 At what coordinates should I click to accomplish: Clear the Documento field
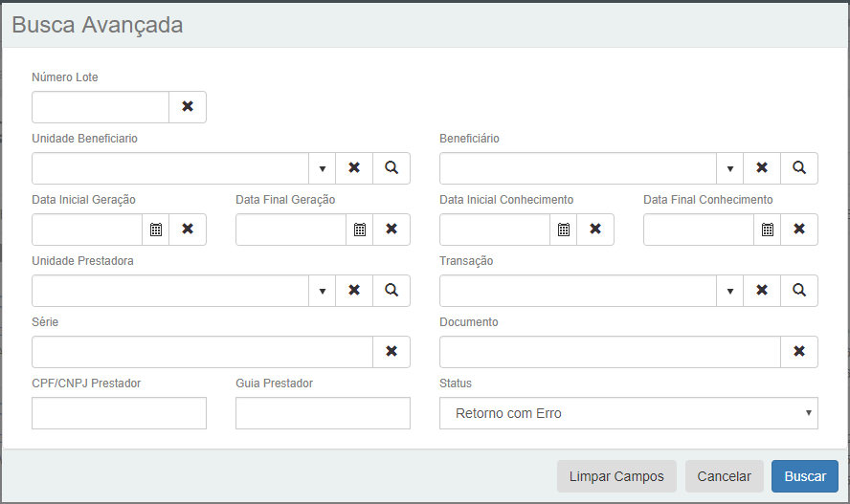[x=799, y=352]
